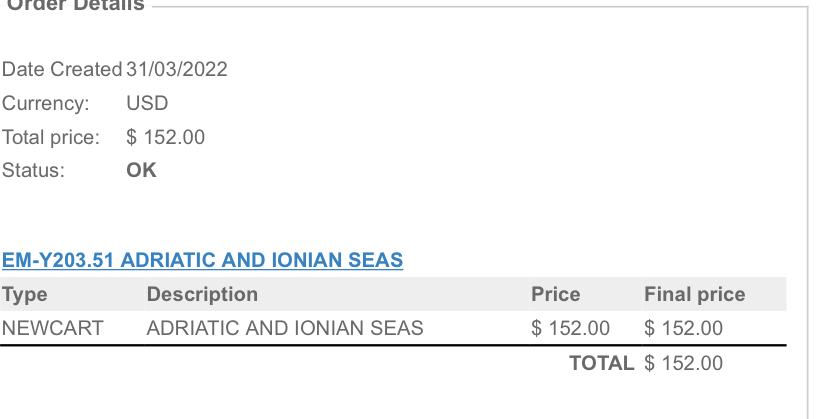Click the bold TOTAL label
This screenshot has width=840, height=419.
[x=601, y=363]
